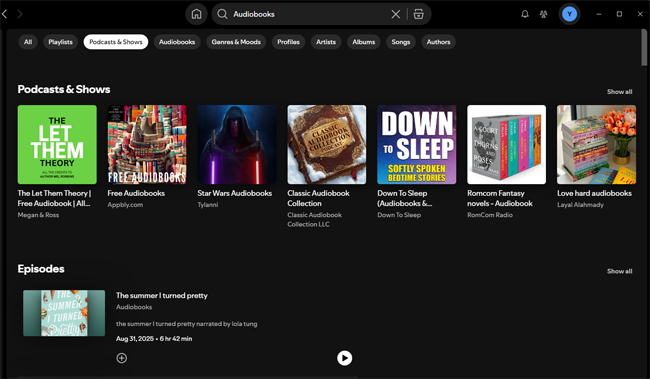This screenshot has width=650, height=379.
Task: Select the Profiles filter chip
Action: point(289,42)
